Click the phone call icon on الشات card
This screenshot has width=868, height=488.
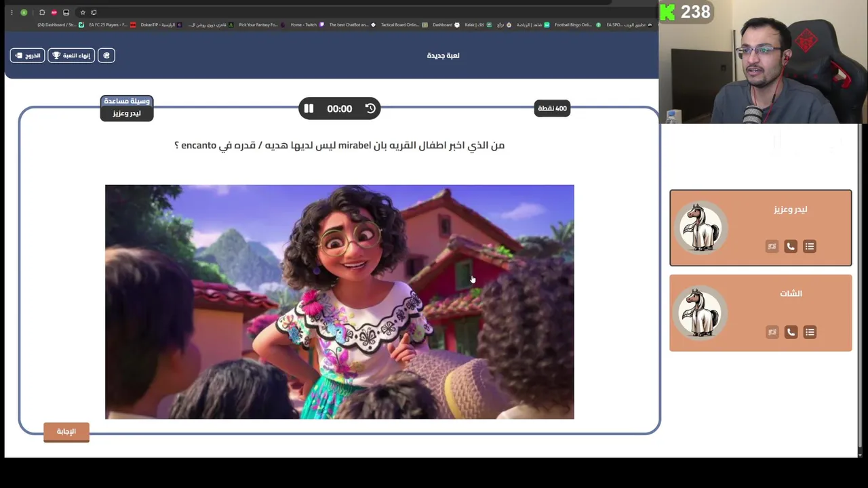tap(791, 332)
